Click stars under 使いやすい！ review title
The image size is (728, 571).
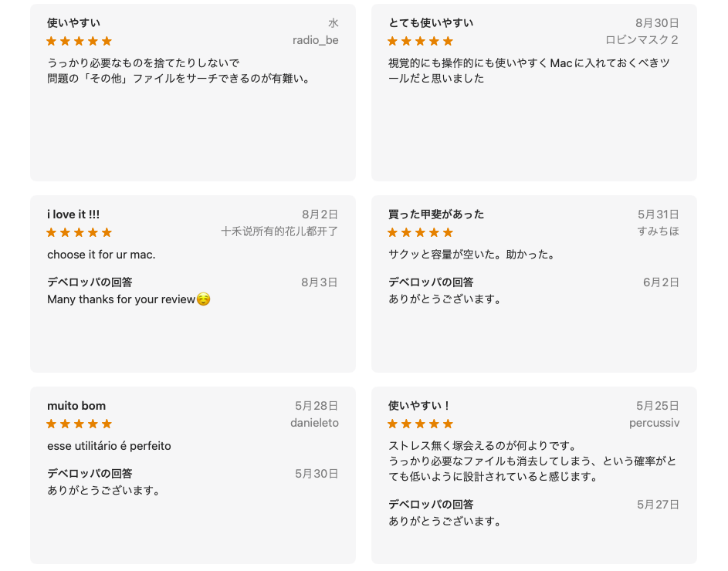[x=421, y=424]
